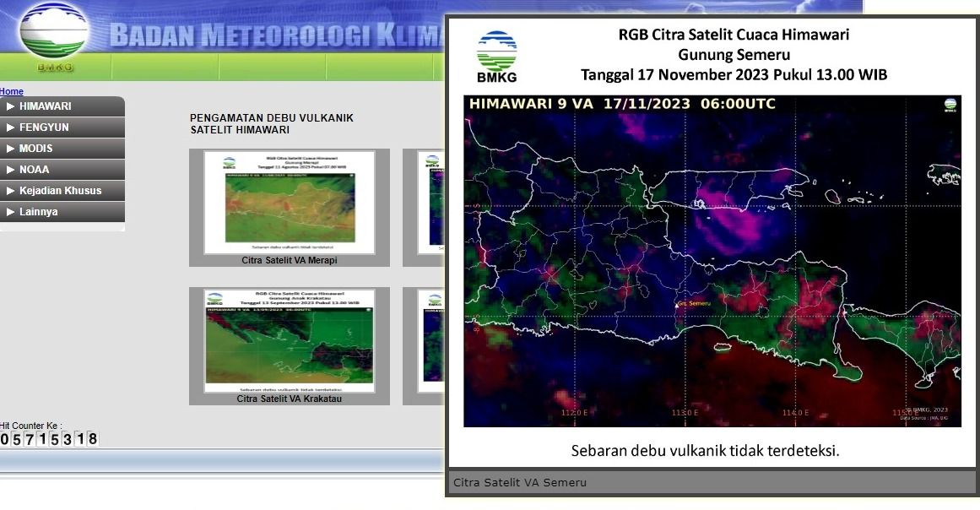Click the HIMAWARI 9 VA timestamp label
Image resolution: width=980 pixels, height=510 pixels.
pyautogui.click(x=622, y=104)
